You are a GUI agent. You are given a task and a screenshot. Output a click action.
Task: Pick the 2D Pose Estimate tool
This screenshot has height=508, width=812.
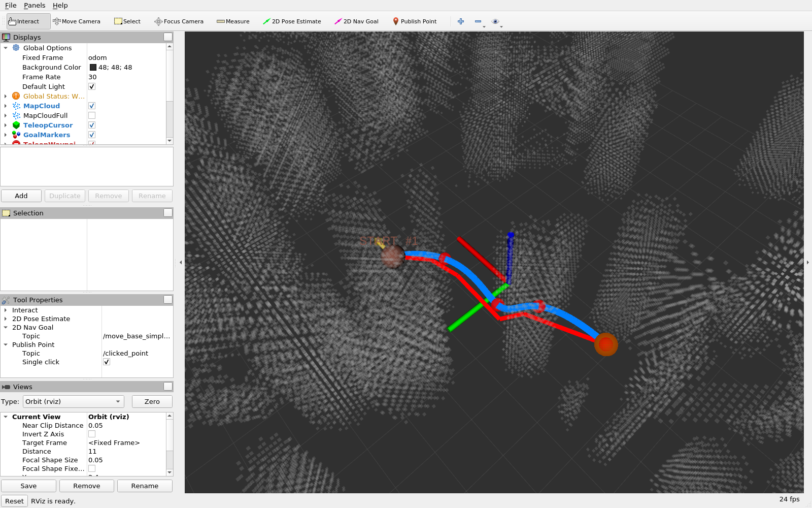click(292, 21)
